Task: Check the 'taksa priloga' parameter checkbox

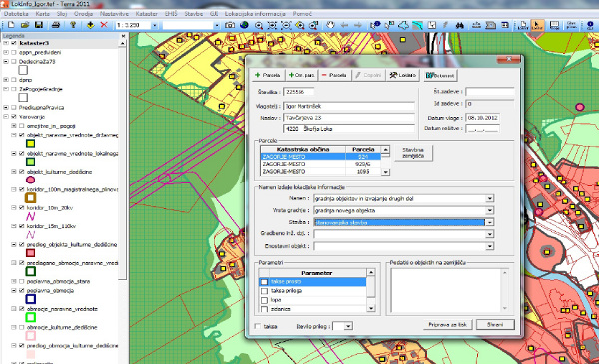Action: (264, 291)
